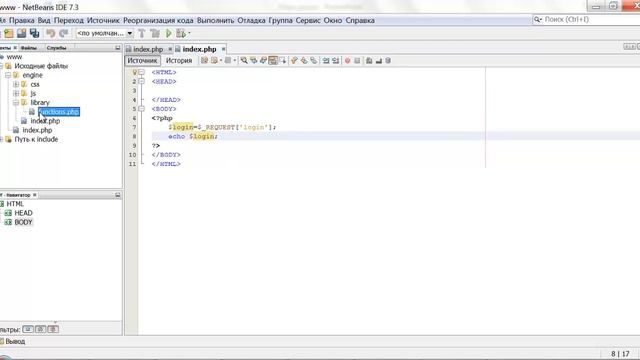
Task: Toggle Rectangular Selection mode
Action: pos(282,60)
